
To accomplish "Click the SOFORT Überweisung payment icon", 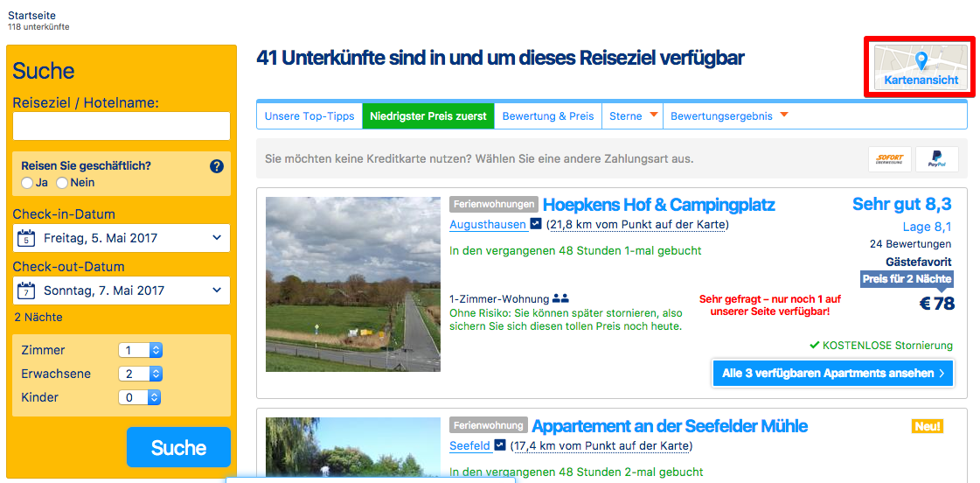I will [889, 159].
